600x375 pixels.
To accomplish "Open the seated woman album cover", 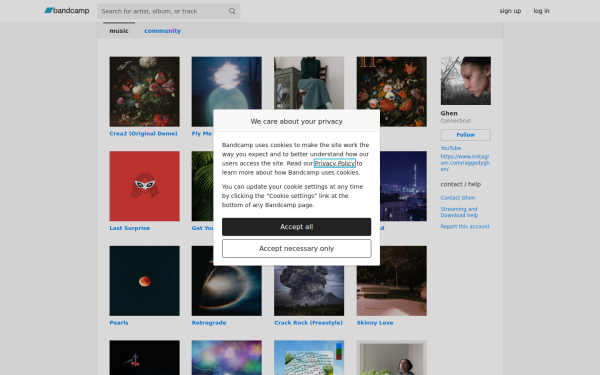I will tap(309, 83).
